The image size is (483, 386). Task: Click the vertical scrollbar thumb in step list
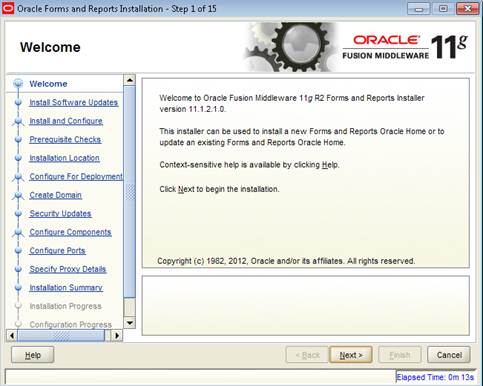coord(129,192)
